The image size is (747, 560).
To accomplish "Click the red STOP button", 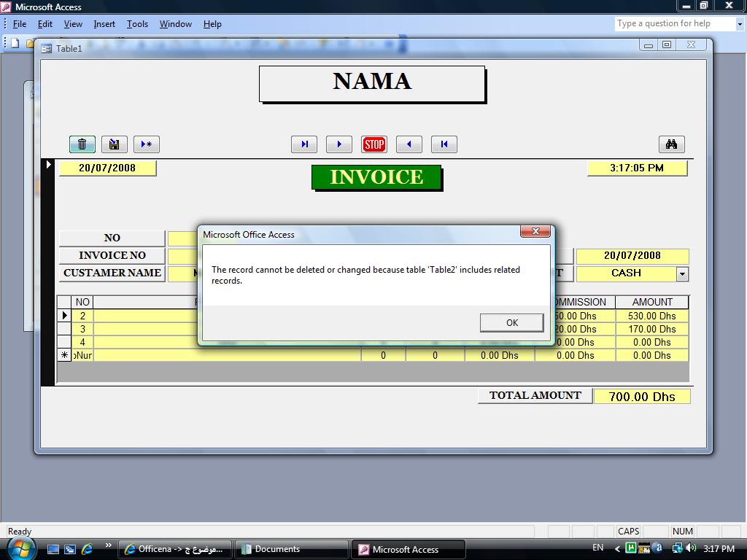I will (374, 144).
